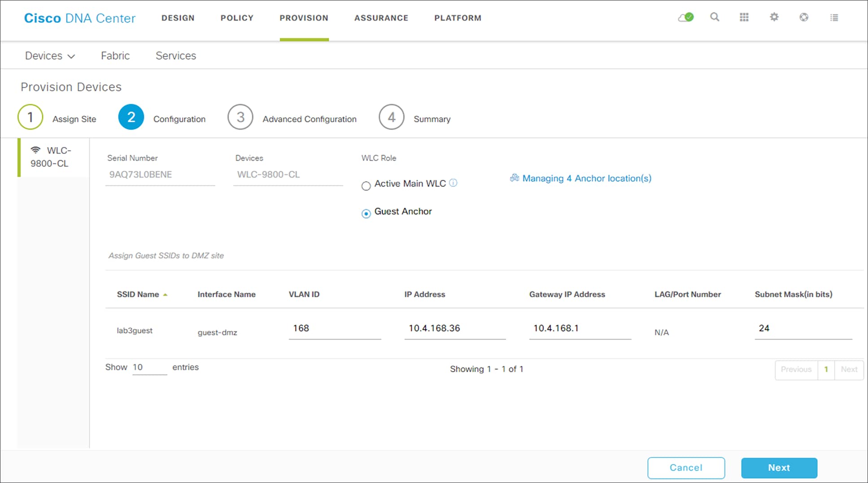
Task: Click the guest-dmz interface cell
Action: [218, 333]
